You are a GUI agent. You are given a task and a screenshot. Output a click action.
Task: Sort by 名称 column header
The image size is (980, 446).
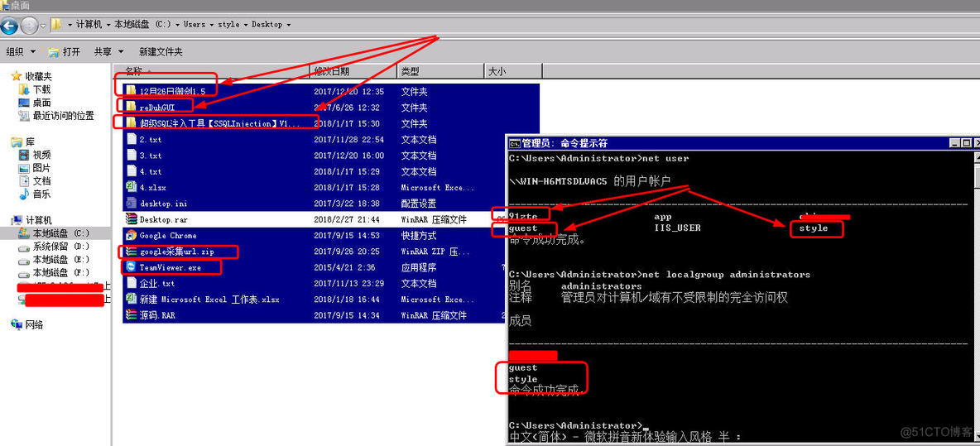point(212,71)
